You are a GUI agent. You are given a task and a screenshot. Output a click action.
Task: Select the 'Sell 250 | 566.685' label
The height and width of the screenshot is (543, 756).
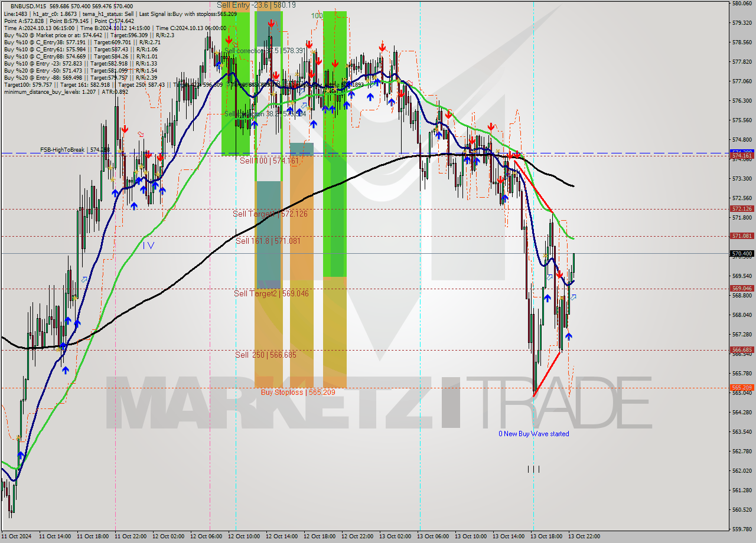266,355
